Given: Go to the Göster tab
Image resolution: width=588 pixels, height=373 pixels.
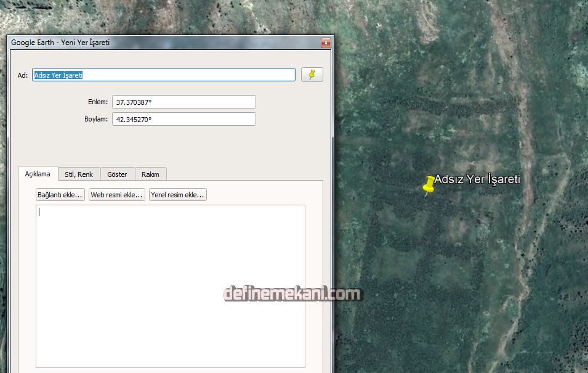Looking at the screenshot, I should 117,174.
